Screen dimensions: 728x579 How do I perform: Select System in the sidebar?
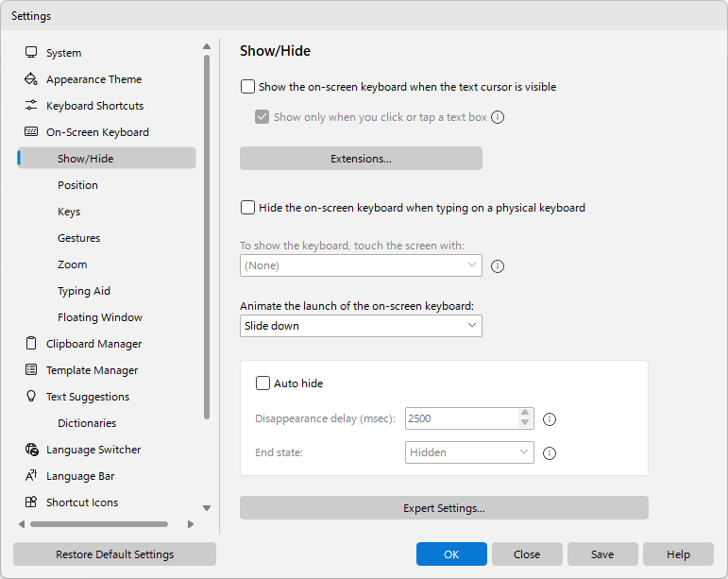tap(63, 53)
